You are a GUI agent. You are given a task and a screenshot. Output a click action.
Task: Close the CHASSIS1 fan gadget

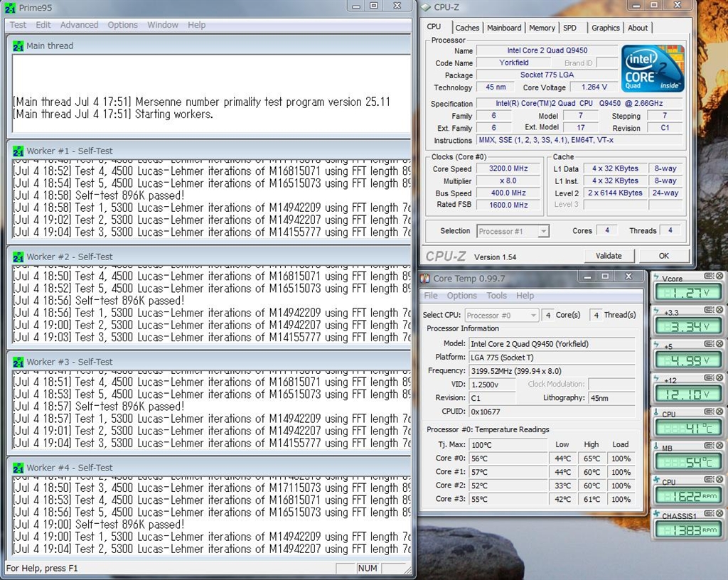[x=719, y=512]
